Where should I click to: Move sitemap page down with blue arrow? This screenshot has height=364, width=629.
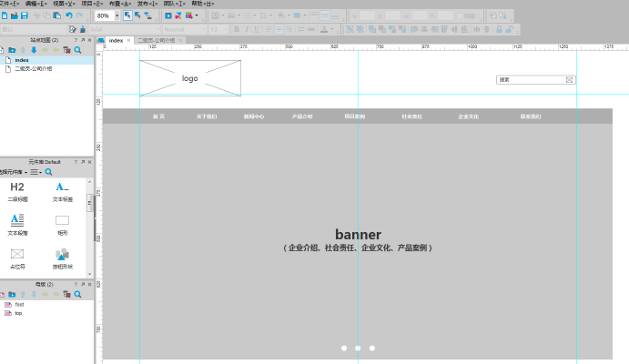click(x=34, y=50)
